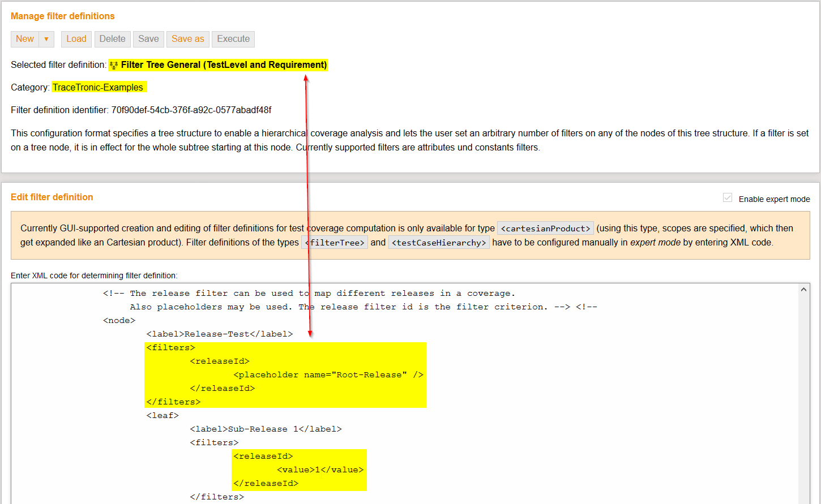This screenshot has width=821, height=504.
Task: Click the <cartesianProduct> code tag
Action: coord(545,229)
